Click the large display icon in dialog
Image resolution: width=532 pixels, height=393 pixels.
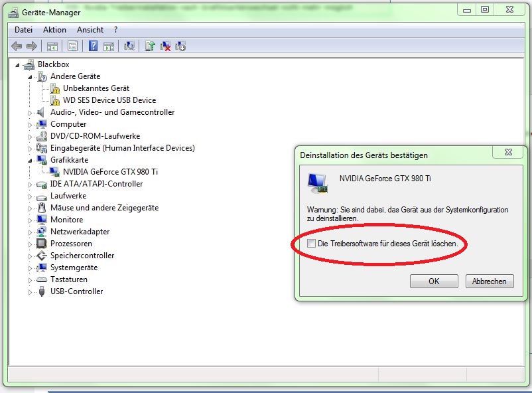click(318, 183)
